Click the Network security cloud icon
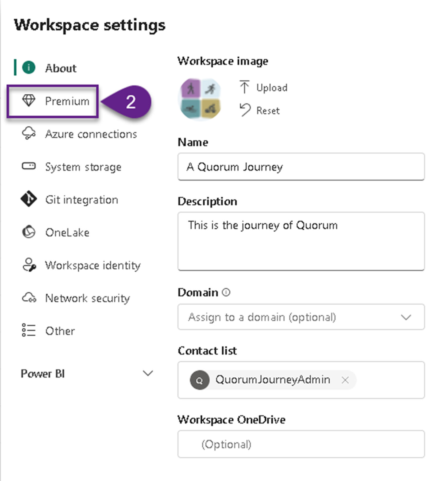The height and width of the screenshot is (481, 448). [x=29, y=298]
